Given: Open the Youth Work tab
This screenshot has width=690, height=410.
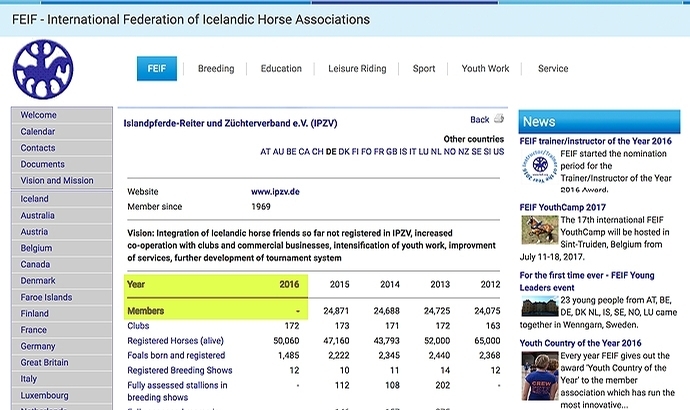Looking at the screenshot, I should point(485,69).
